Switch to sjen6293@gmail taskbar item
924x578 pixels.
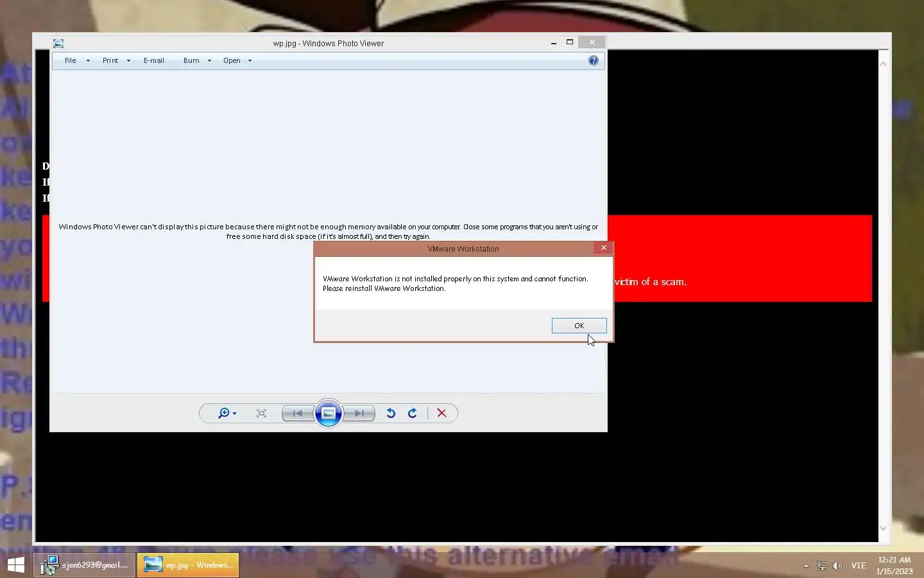pos(85,565)
